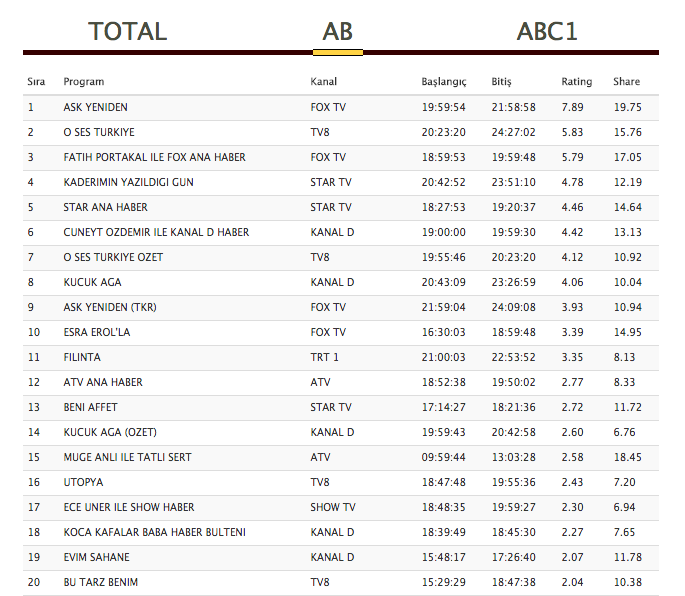The image size is (685, 596).
Task: Click SHOW TV channel cell
Action: (333, 507)
